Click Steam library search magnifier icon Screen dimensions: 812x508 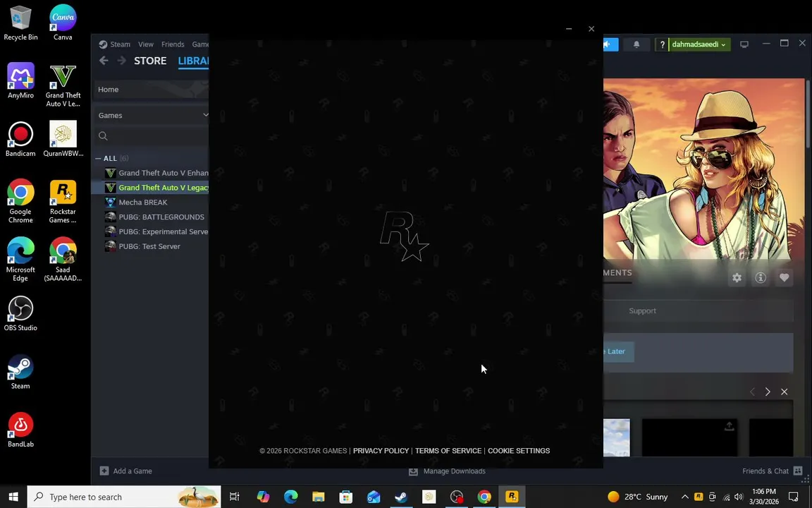click(103, 135)
